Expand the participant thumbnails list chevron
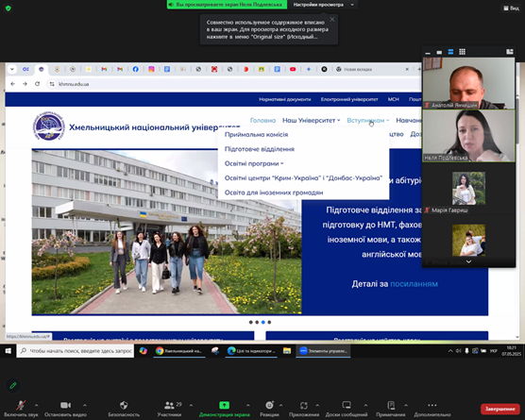The image size is (525, 420). (468, 261)
